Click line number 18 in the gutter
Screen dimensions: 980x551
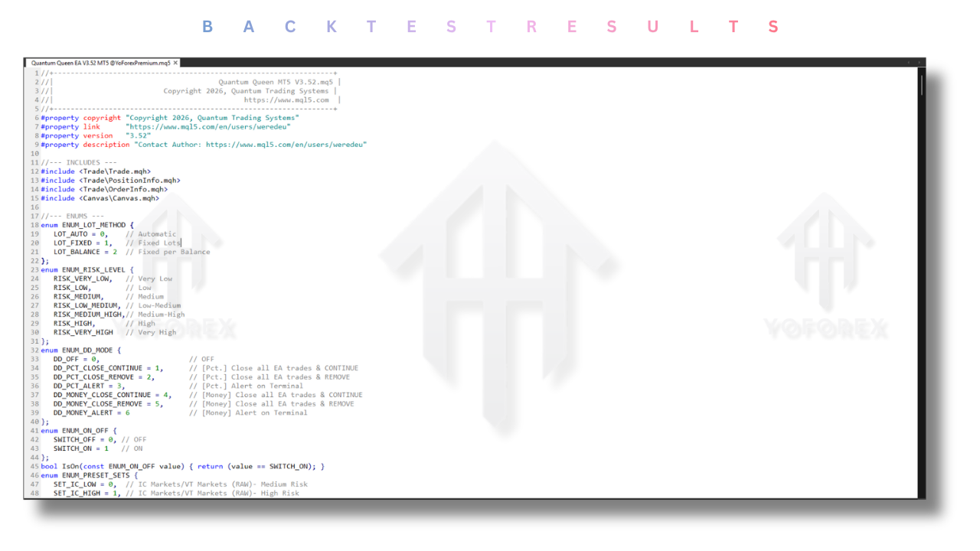point(35,224)
